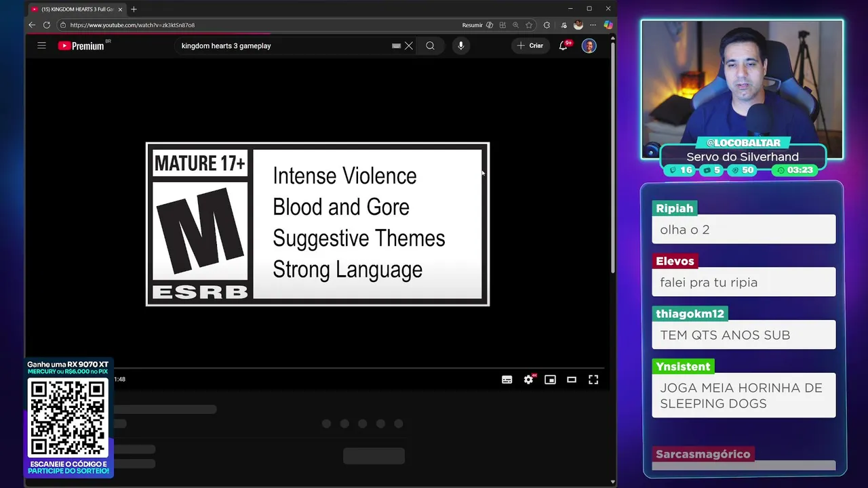The image size is (868, 488).
Task: View site info lock icon in address bar
Action: point(62,25)
